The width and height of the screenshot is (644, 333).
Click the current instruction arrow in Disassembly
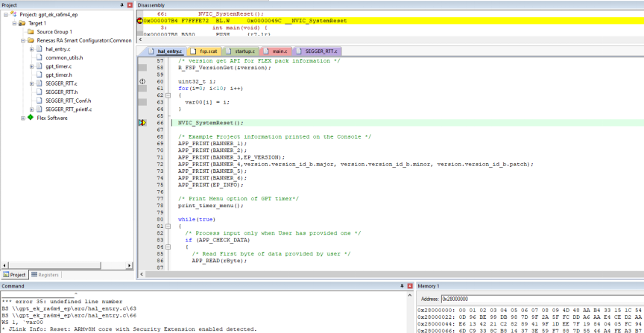coord(140,22)
